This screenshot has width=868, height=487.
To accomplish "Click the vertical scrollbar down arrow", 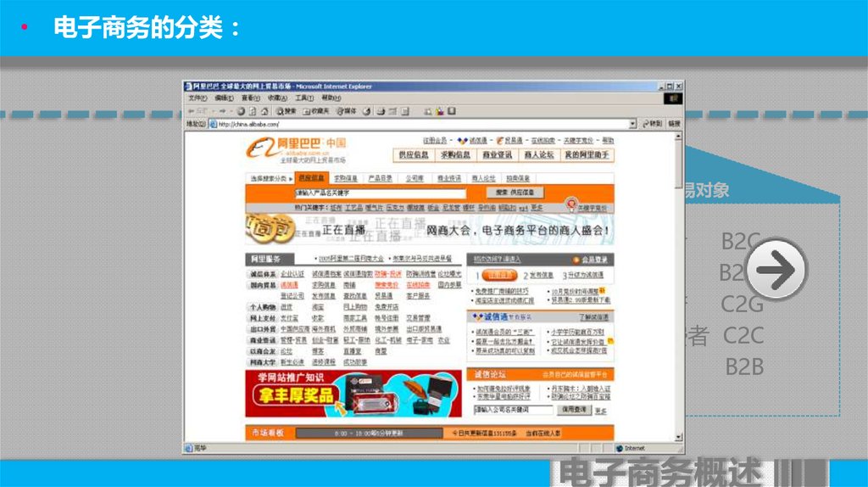I will (679, 438).
